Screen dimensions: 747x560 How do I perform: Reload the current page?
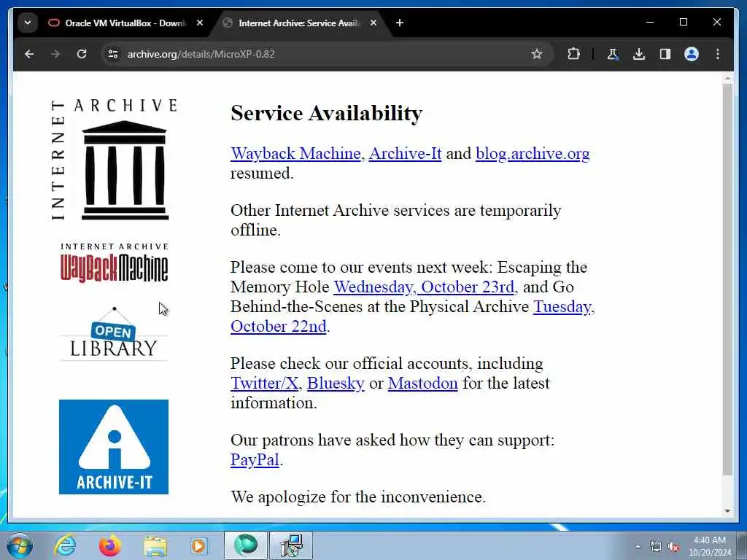click(x=82, y=54)
